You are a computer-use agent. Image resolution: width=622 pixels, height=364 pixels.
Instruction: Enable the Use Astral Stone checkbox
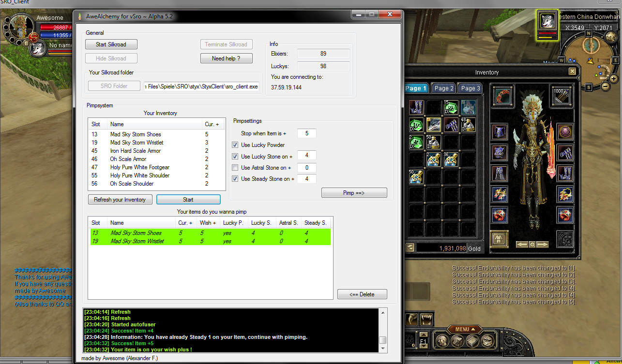pyautogui.click(x=235, y=168)
